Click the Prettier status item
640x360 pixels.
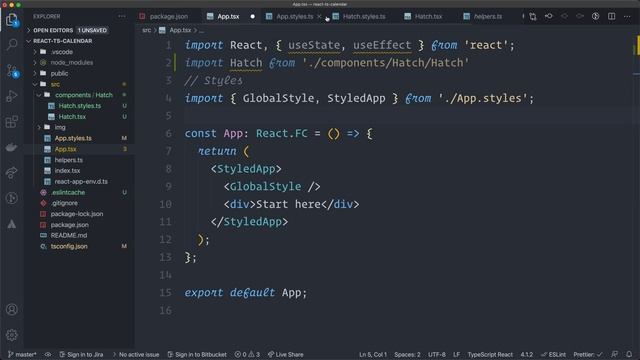pos(588,355)
